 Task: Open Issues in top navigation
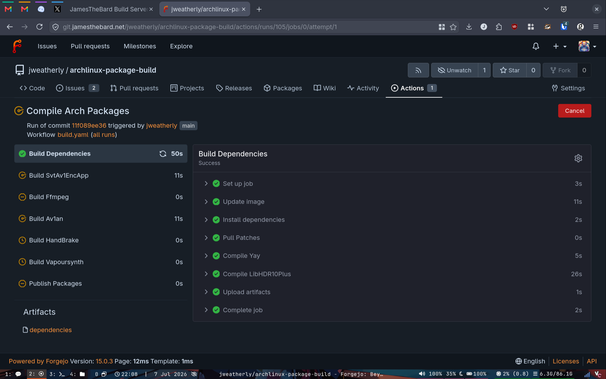[x=47, y=46]
